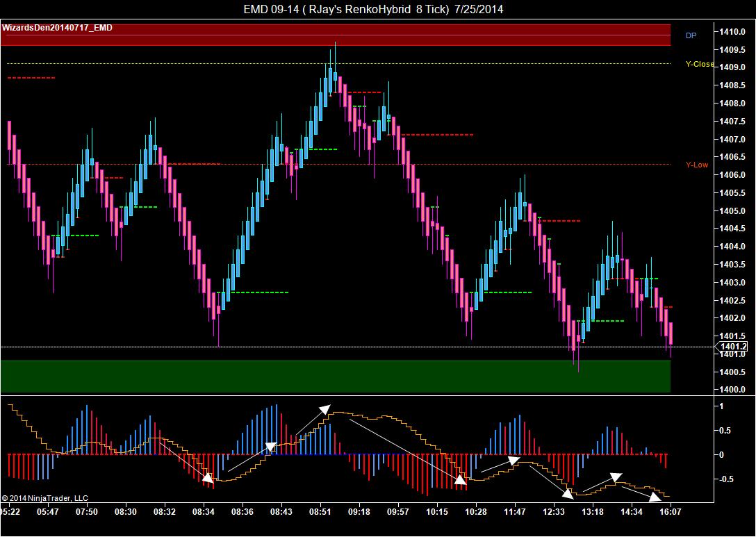Click price axis label 1405.5
The height and width of the screenshot is (537, 756).
coord(732,193)
